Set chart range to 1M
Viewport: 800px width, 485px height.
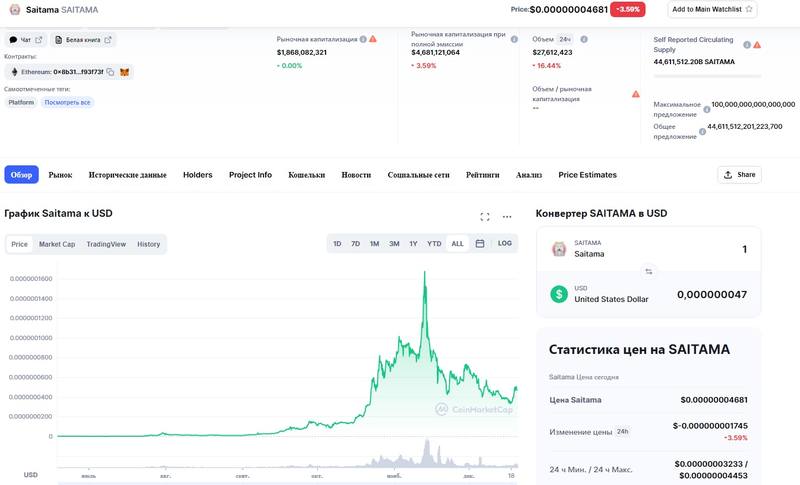click(374, 244)
